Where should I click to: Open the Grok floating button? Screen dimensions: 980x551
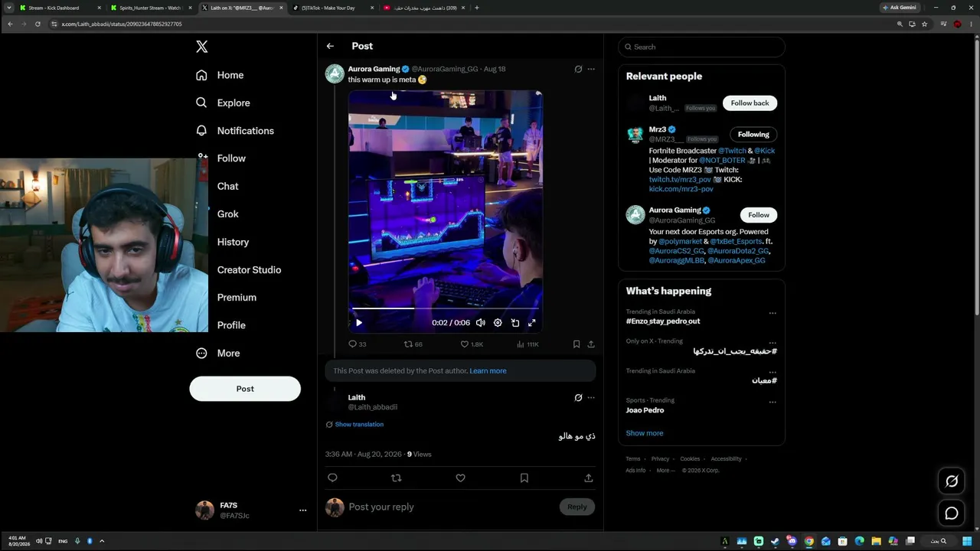[952, 481]
